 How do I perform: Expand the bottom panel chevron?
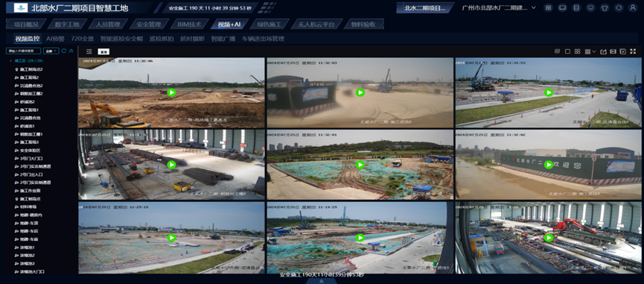pos(322,281)
